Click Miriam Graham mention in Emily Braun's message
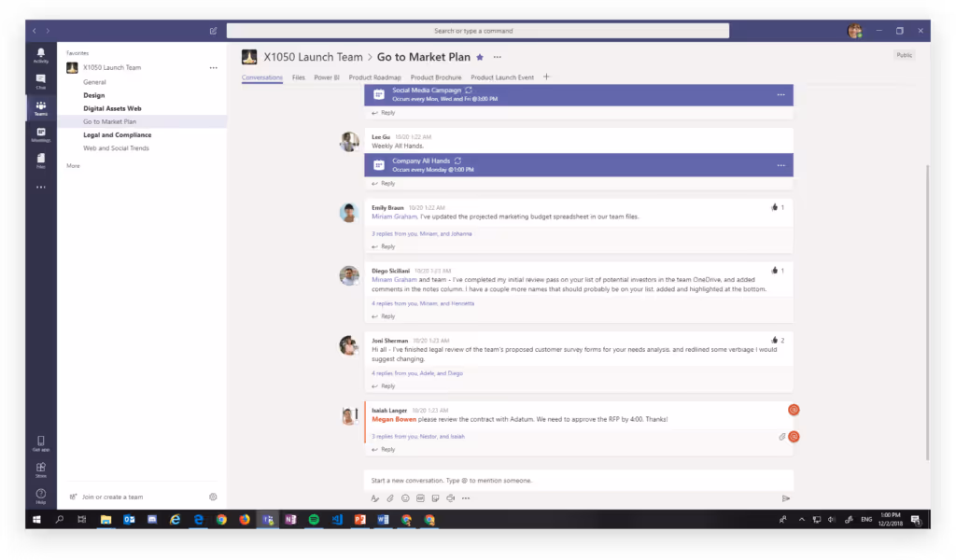This screenshot has width=956, height=560. [395, 217]
